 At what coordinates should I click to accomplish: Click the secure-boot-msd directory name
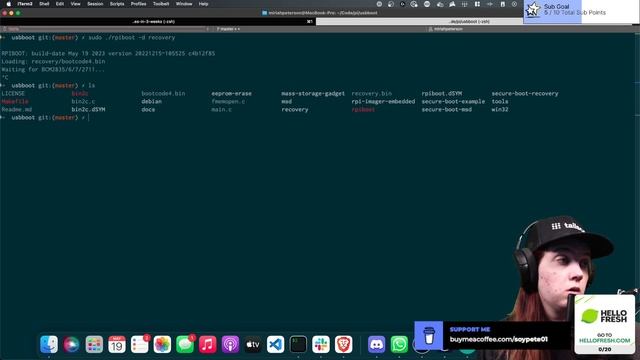(447, 109)
